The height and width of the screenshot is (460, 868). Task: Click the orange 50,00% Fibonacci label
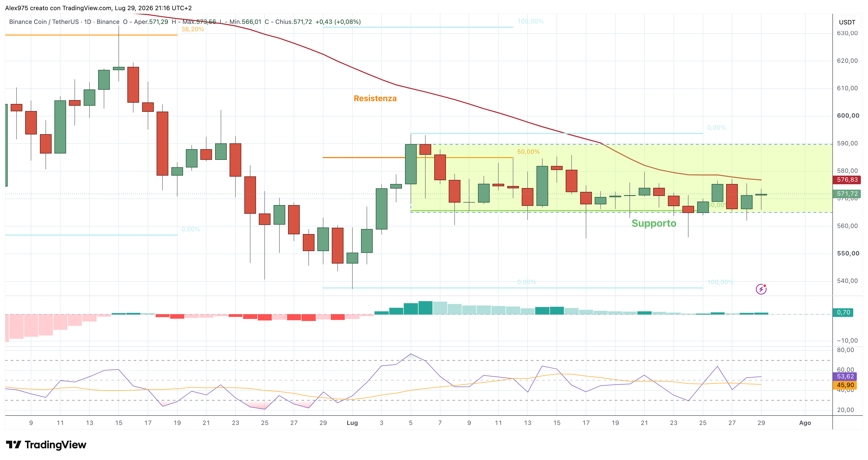click(528, 152)
